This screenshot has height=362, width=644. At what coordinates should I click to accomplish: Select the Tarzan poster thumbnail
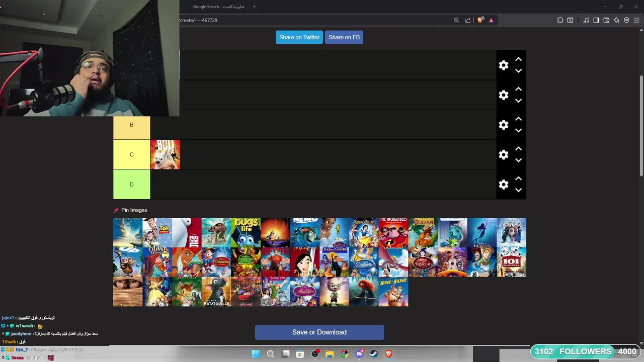pos(423,232)
